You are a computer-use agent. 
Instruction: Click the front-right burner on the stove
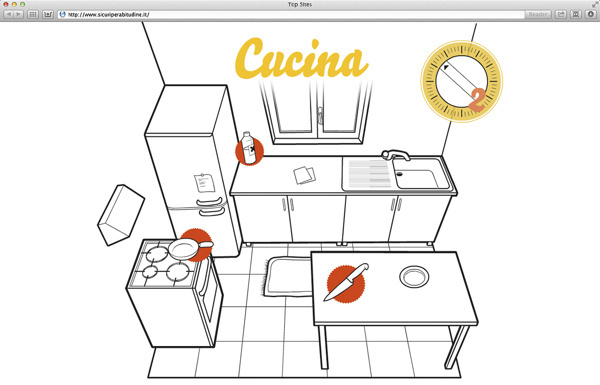coord(178,272)
